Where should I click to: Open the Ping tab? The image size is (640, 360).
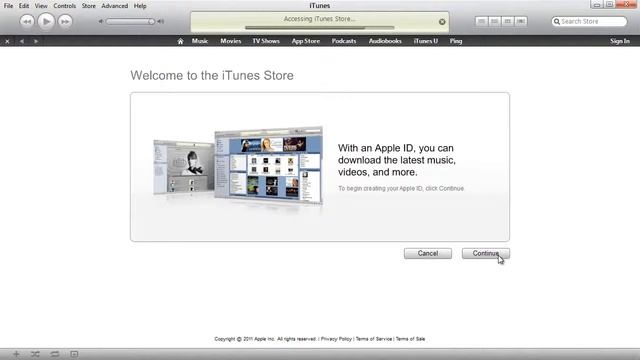(x=456, y=41)
